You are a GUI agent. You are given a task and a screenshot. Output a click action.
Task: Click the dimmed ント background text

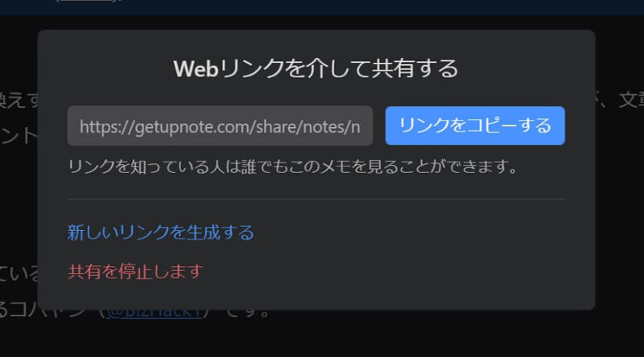point(19,136)
